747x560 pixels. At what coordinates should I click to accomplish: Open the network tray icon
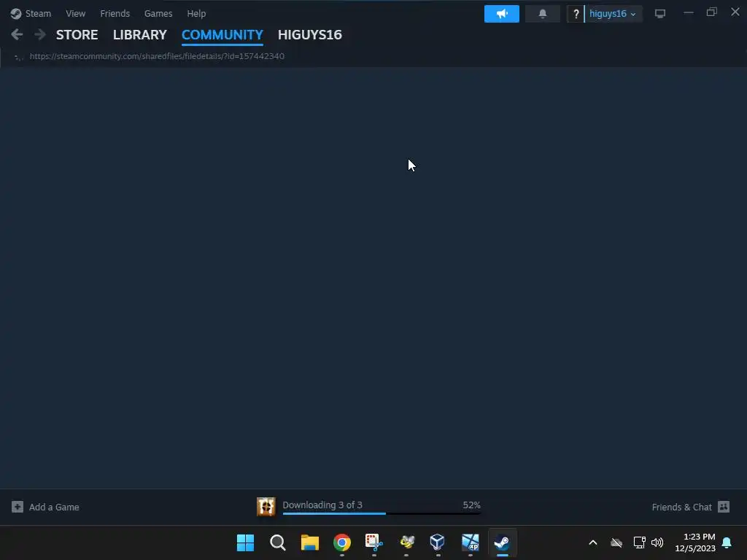(x=639, y=542)
